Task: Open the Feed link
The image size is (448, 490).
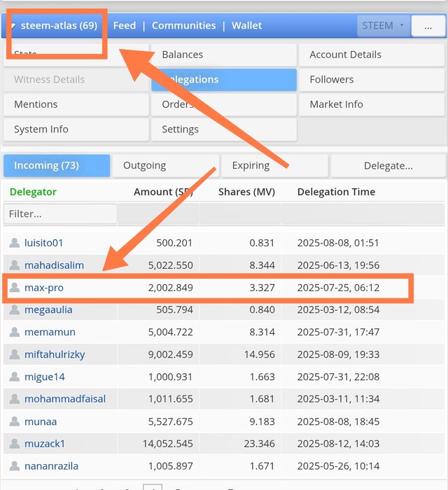Action: tap(125, 26)
